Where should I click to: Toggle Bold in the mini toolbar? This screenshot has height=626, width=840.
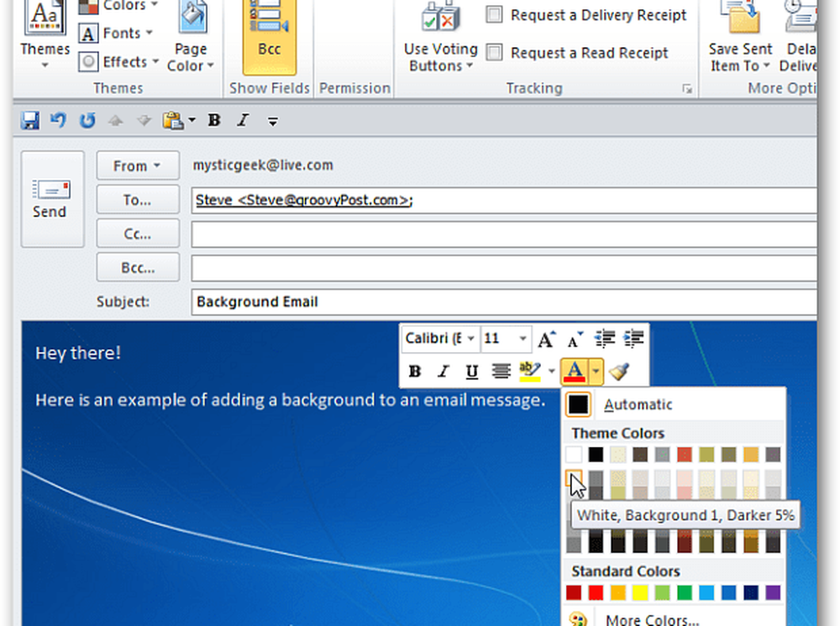(415, 371)
